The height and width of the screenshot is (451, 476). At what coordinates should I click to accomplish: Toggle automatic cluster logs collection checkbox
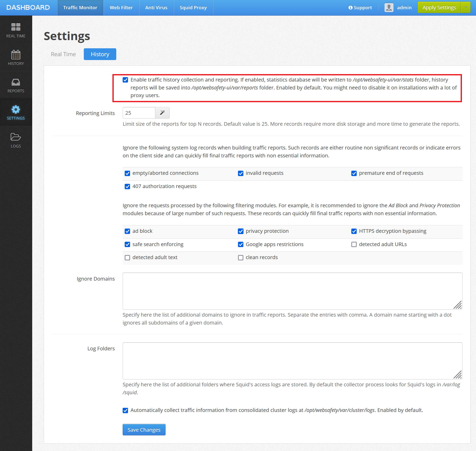[125, 410]
